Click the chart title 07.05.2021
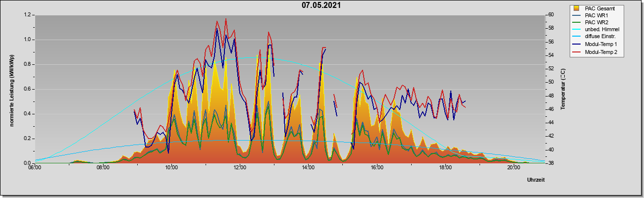This screenshot has height=198, width=644. (x=321, y=5)
